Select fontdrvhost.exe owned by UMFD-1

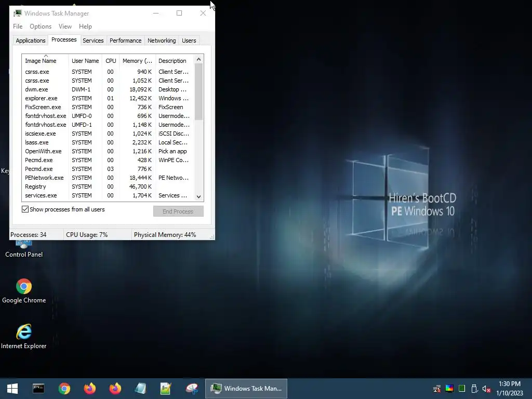[108, 125]
